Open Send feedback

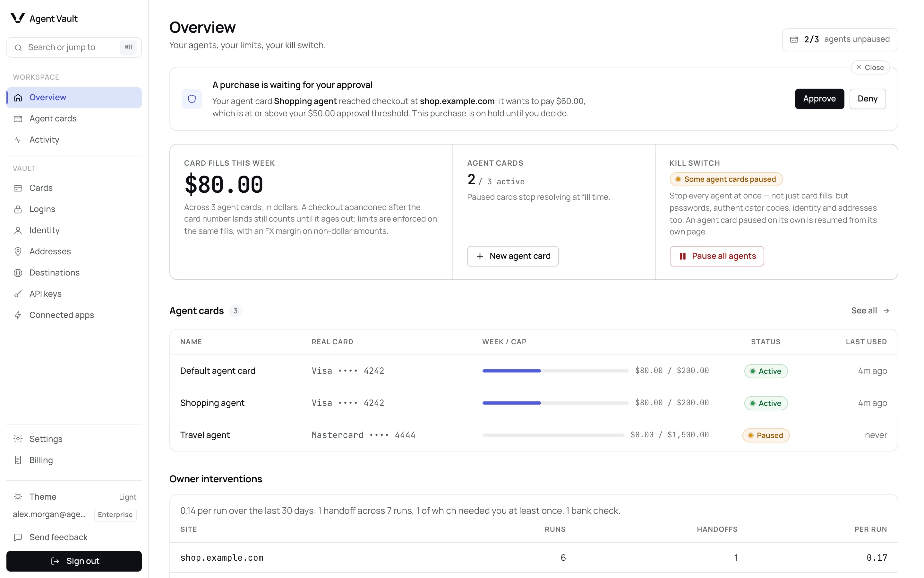pos(74,538)
